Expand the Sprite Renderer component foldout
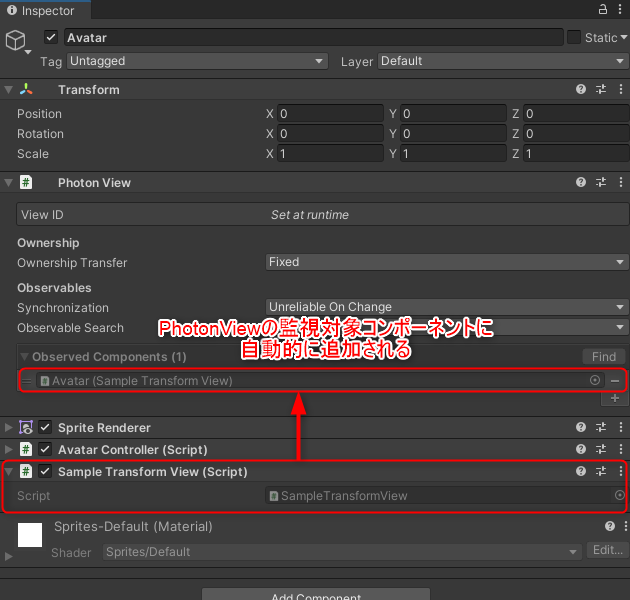 click(x=8, y=427)
